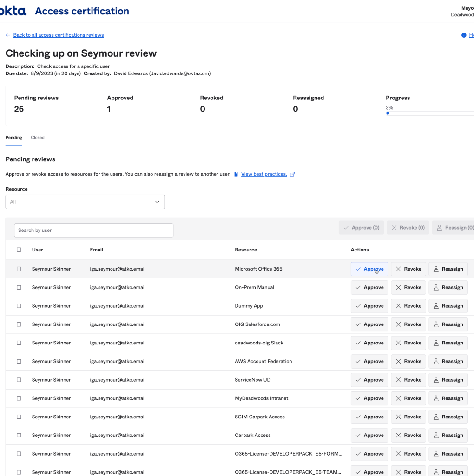Click the back arrow icon
The height and width of the screenshot is (476, 474).
click(8, 35)
